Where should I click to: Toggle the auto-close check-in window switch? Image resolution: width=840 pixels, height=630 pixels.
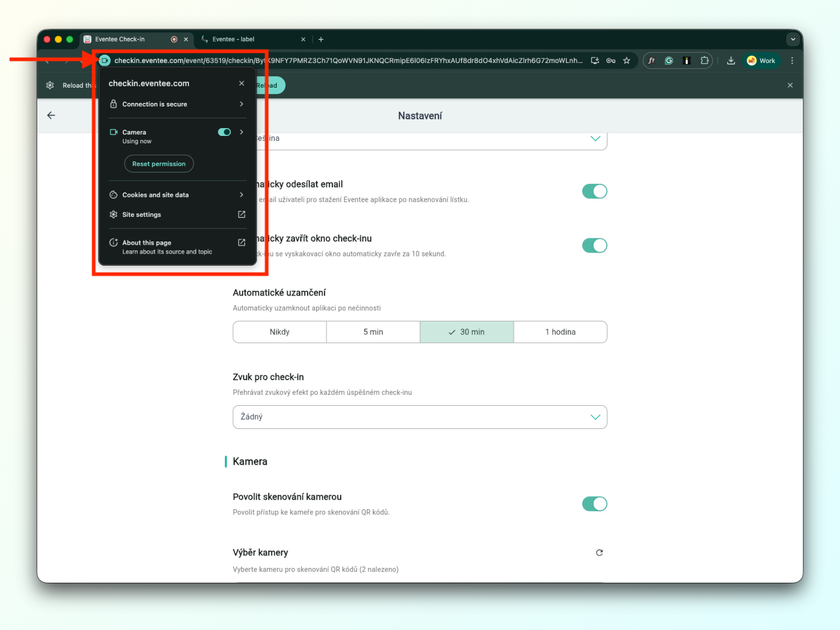point(594,245)
